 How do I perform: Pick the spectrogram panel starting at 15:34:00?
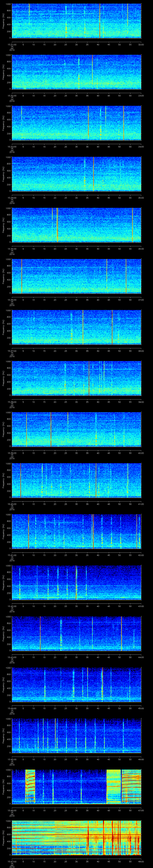click(77, 174)
